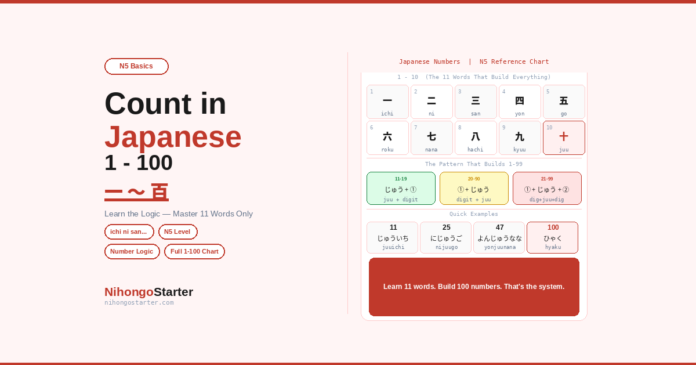Select number card 8 'hachi'
The height and width of the screenshot is (365, 696).
[475, 138]
